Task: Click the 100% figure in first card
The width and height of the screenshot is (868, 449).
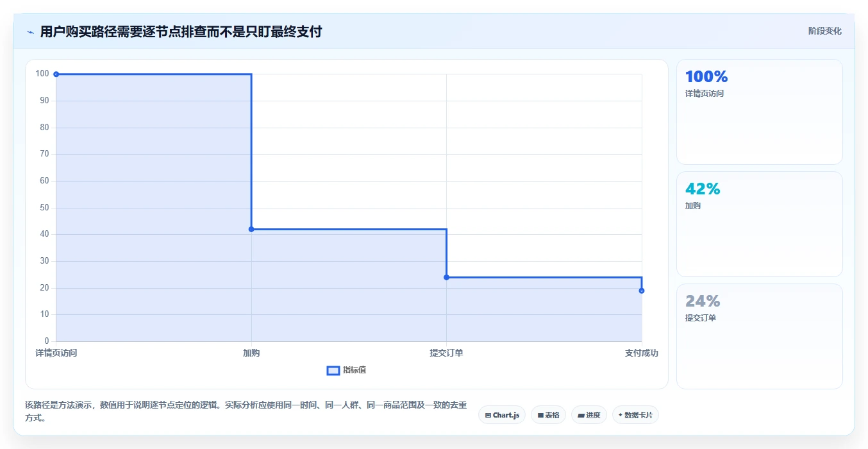Action: pos(706,77)
